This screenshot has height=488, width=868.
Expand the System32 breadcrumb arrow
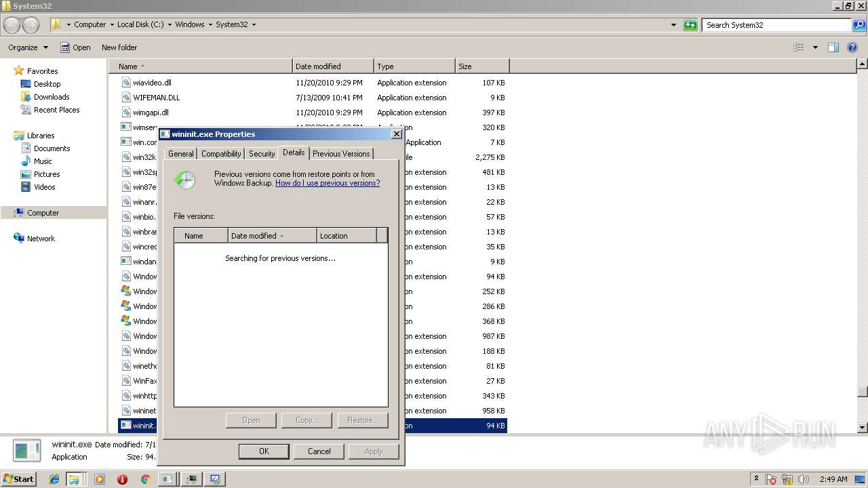[x=254, y=25]
